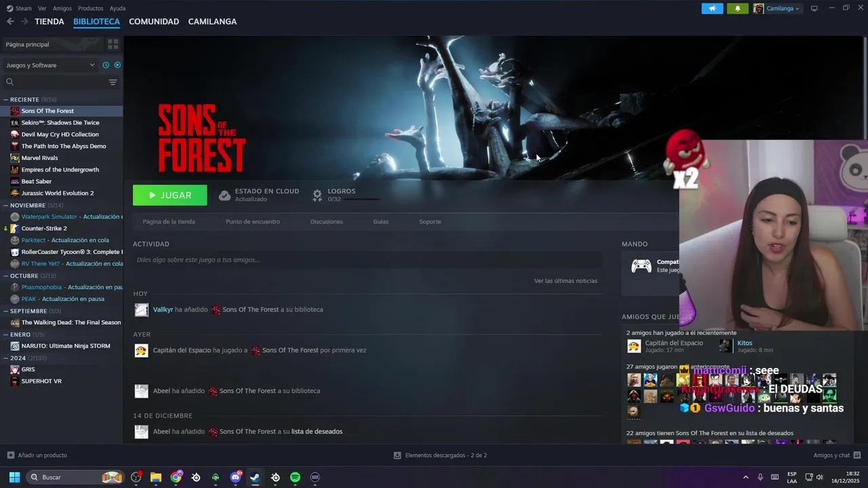Open the Productos menu

pos(91,8)
